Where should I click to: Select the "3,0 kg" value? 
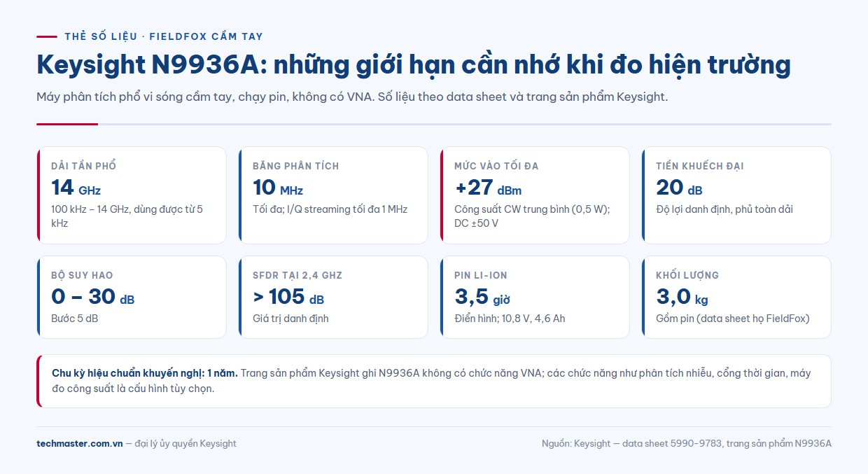pyautogui.click(x=682, y=297)
